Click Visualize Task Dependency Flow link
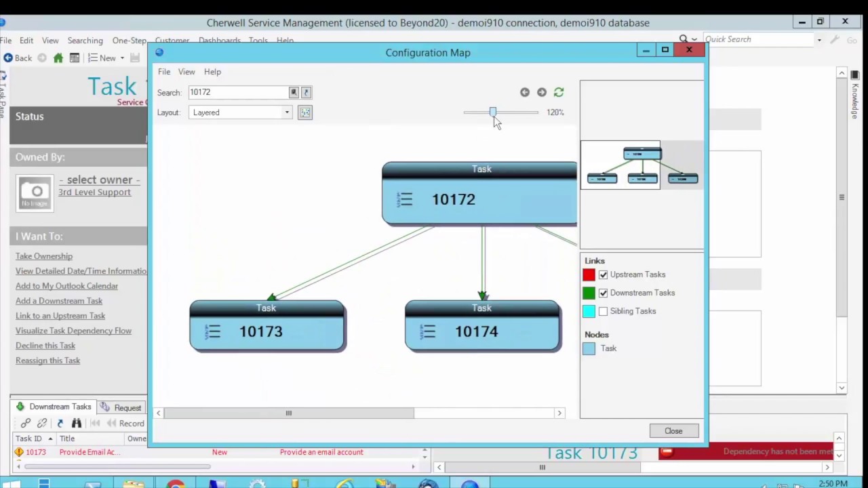Viewport: 868px width, 488px height. click(x=73, y=331)
